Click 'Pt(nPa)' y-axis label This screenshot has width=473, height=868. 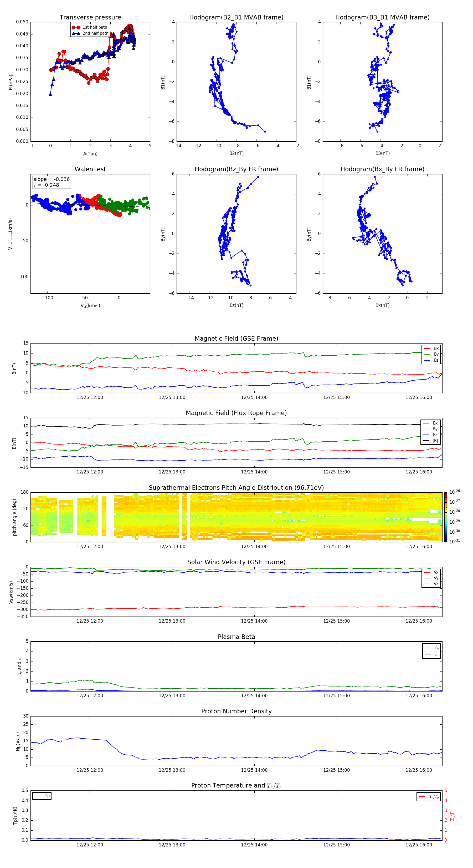point(11,82)
